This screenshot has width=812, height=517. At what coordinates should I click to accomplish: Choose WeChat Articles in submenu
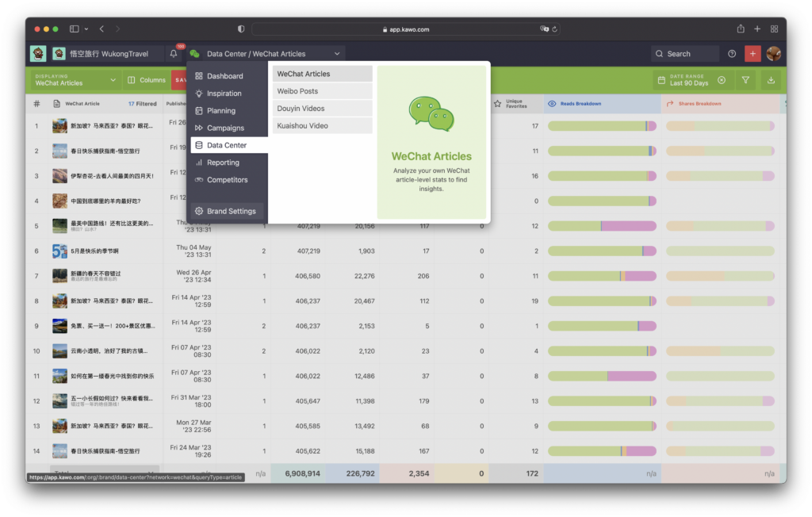coord(322,74)
